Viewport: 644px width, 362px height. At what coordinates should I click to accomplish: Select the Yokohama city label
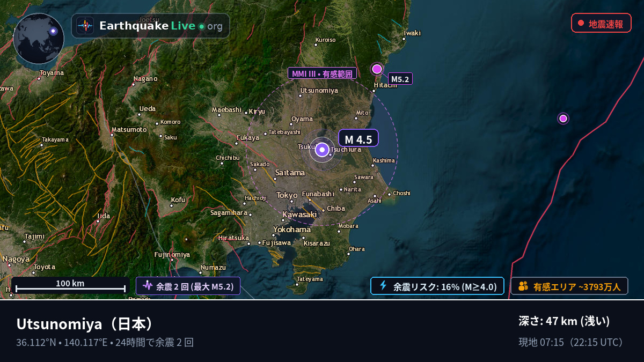pyautogui.click(x=292, y=229)
